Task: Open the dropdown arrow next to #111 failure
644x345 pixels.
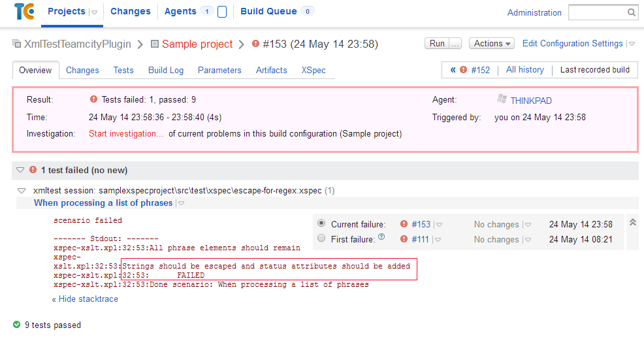Action: tap(438, 240)
